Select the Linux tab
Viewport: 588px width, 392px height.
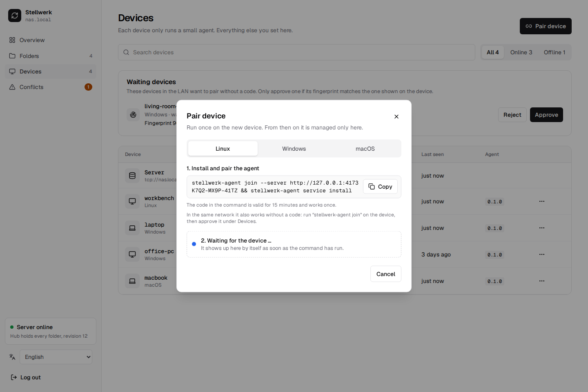point(223,149)
